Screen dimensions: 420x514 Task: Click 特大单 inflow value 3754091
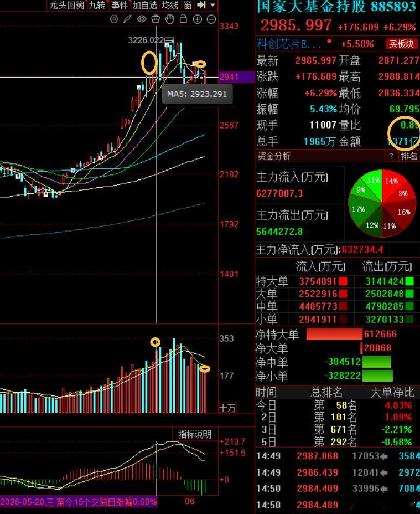pos(318,281)
